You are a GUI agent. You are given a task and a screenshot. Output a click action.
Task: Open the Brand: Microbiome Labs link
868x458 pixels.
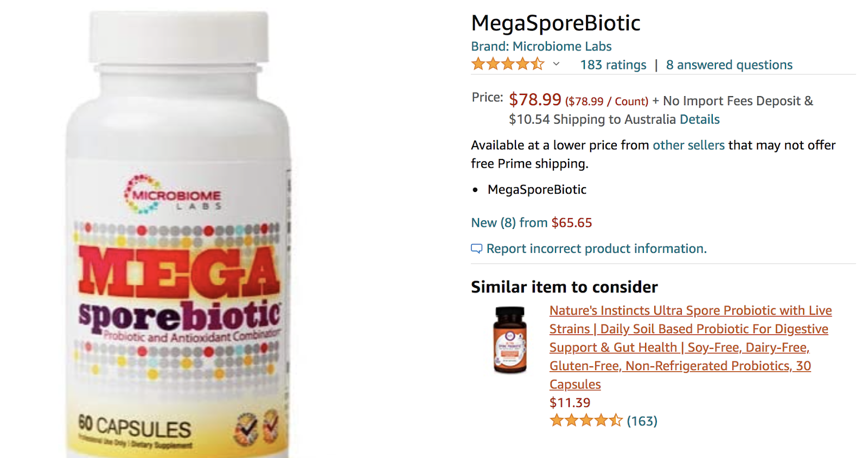(541, 47)
